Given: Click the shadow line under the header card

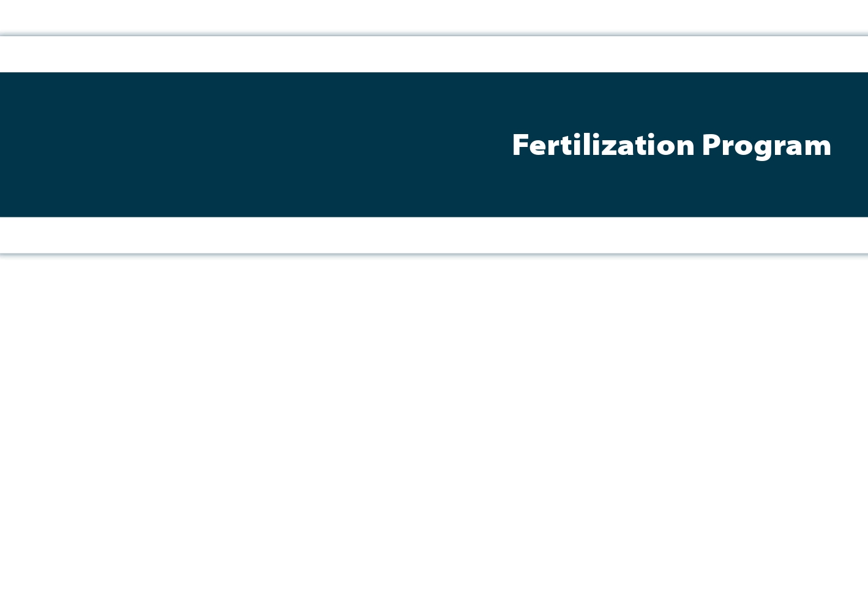Looking at the screenshot, I should click(428, 254).
